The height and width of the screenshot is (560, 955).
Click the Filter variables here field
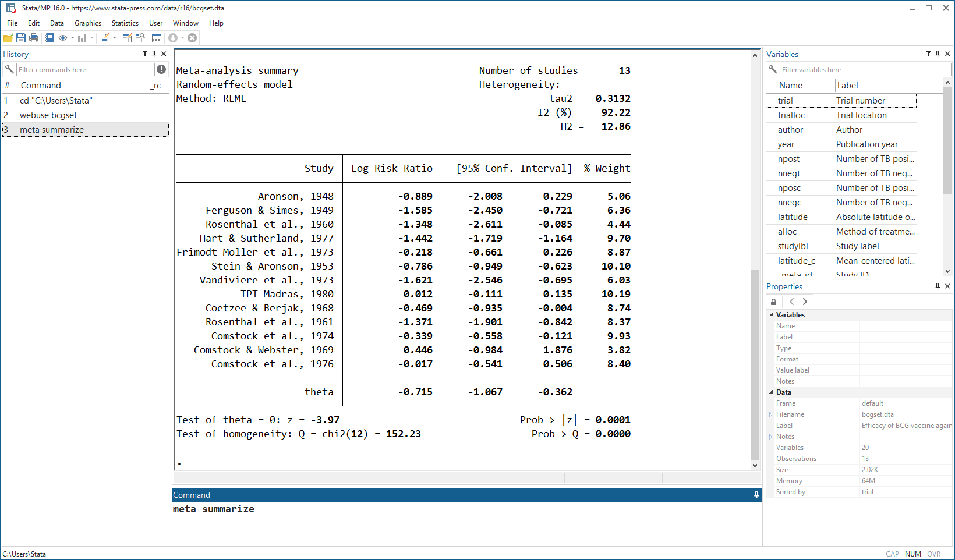pyautogui.click(x=865, y=69)
